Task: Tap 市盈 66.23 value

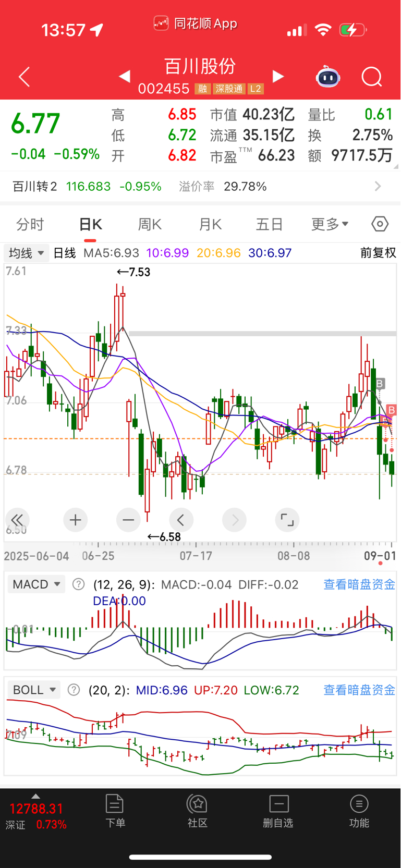Action: coord(276,155)
